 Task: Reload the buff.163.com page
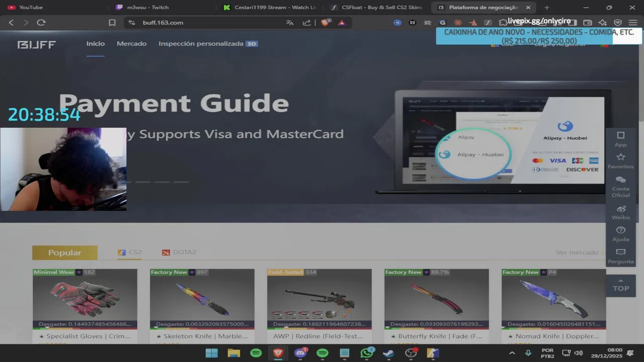(41, 23)
